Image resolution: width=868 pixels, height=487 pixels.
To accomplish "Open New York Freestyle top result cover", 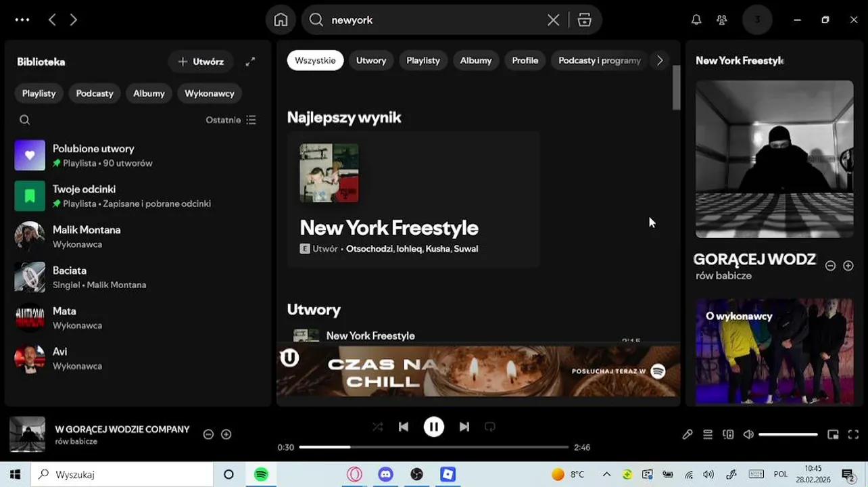I will tap(329, 173).
